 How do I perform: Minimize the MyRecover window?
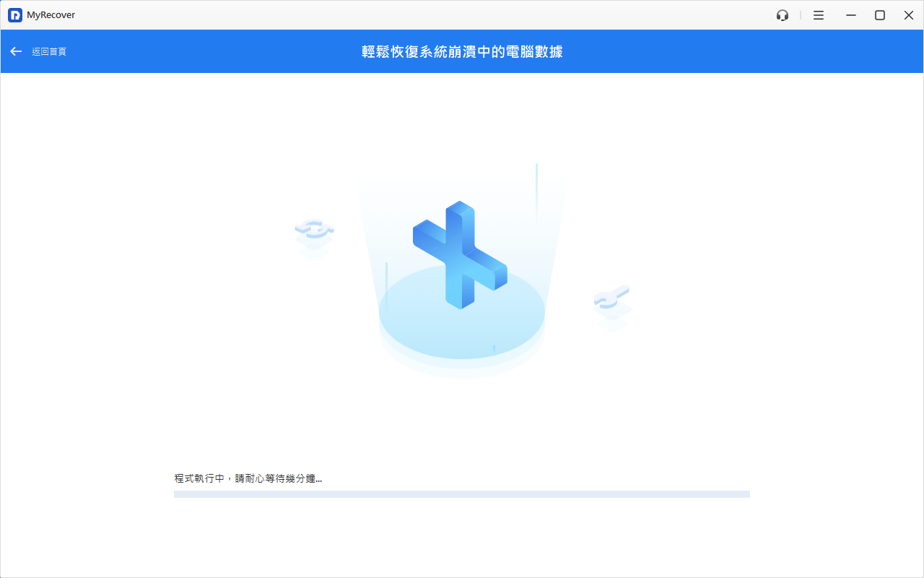tap(851, 15)
